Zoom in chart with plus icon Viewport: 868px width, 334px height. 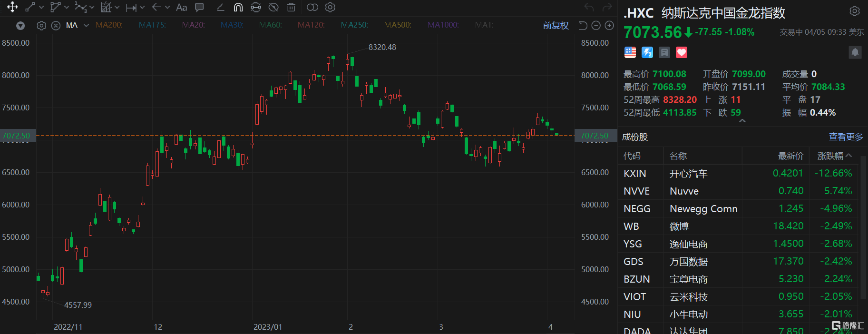coord(609,25)
